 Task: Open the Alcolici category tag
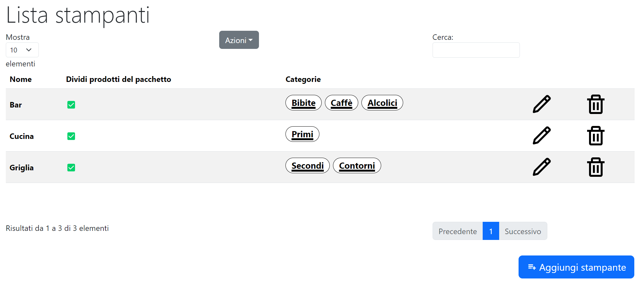[x=382, y=103]
